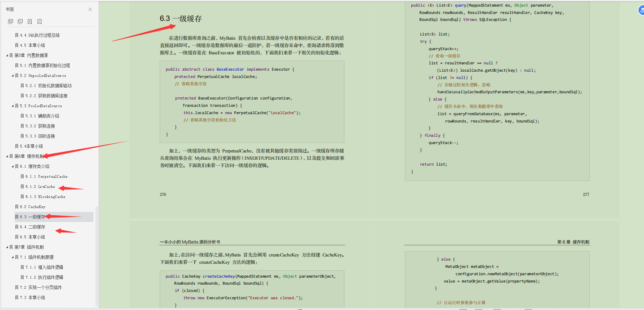
Task: Go to 7.3 本章小结 bookmark
Action: pyautogui.click(x=32, y=297)
